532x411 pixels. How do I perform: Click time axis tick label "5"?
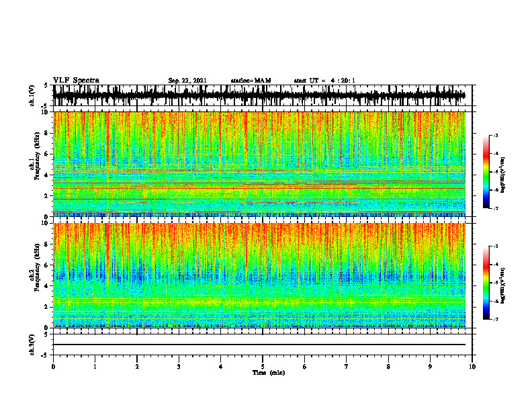(x=263, y=367)
